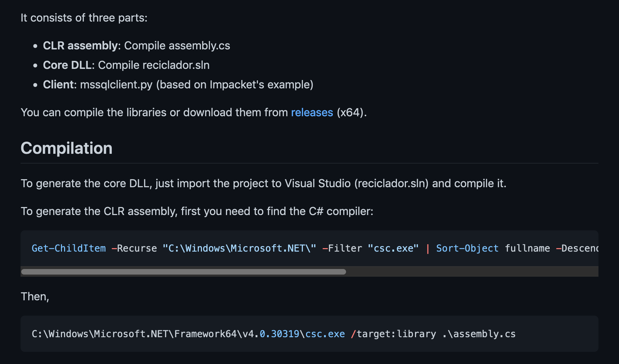Viewport: 619px width, 364px height.
Task: Click the Compilation heading
Action: (x=66, y=148)
